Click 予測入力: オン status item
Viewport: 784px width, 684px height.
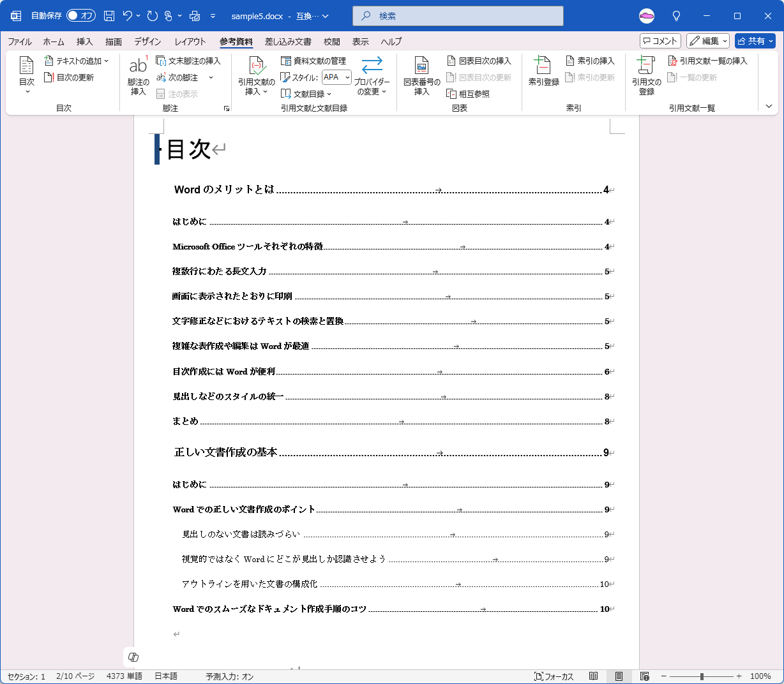tap(229, 676)
